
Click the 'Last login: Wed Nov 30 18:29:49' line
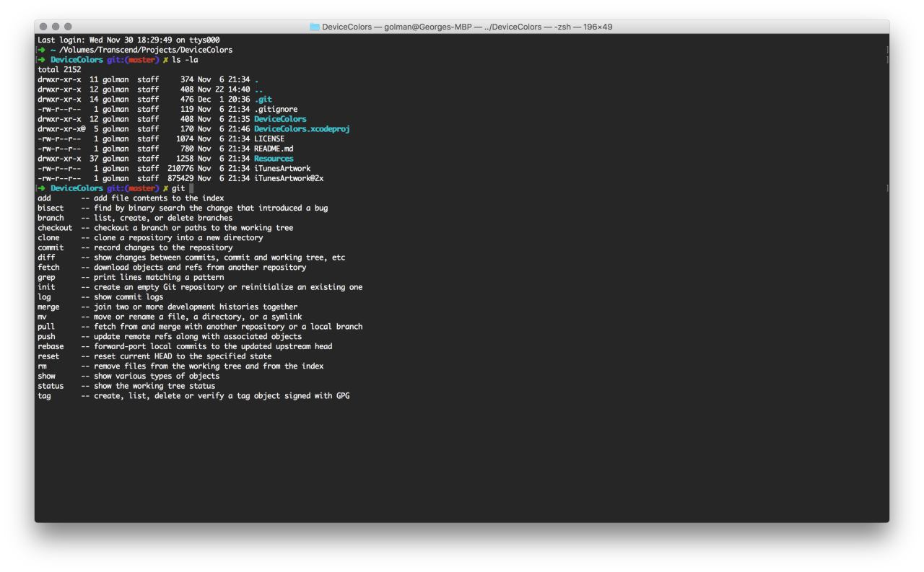128,40
